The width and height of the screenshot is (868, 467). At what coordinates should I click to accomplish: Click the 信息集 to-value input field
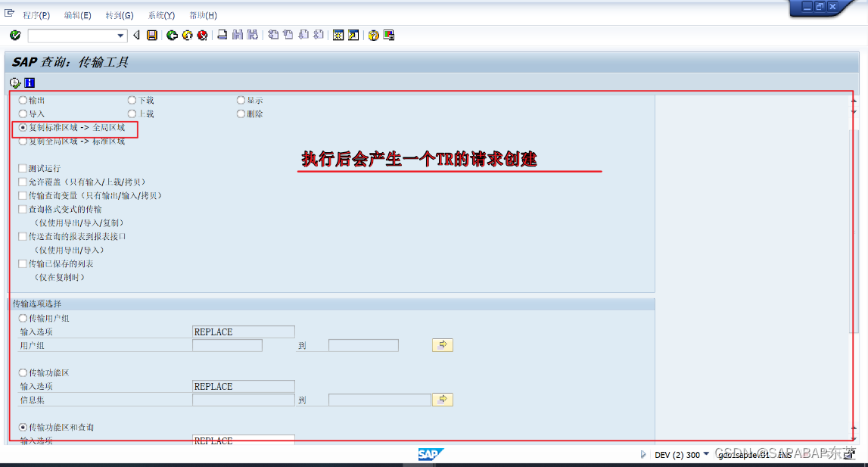click(380, 400)
